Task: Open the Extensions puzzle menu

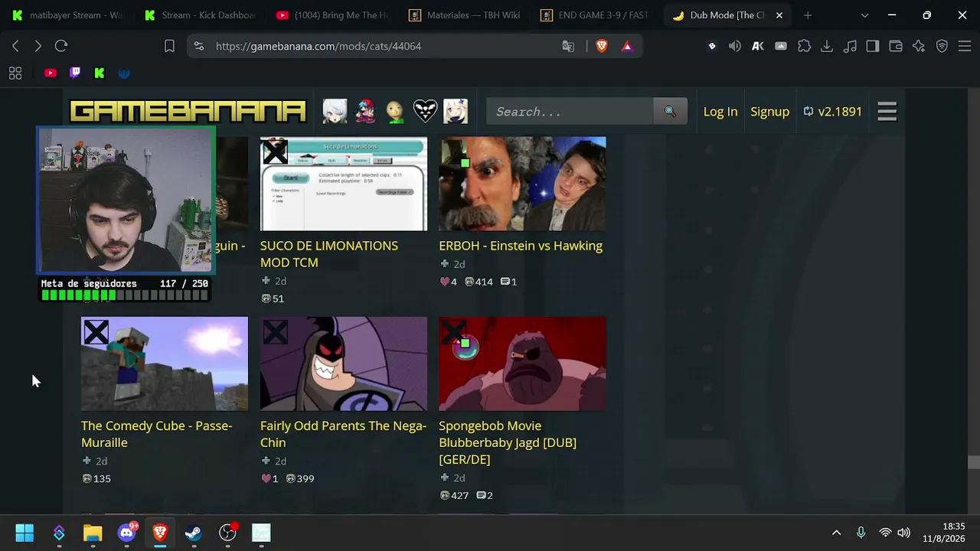Action: (804, 46)
